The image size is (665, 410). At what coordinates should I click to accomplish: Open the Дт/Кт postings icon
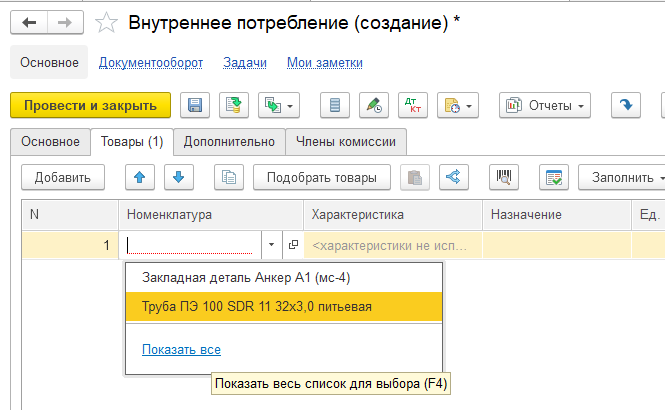pyautogui.click(x=412, y=105)
